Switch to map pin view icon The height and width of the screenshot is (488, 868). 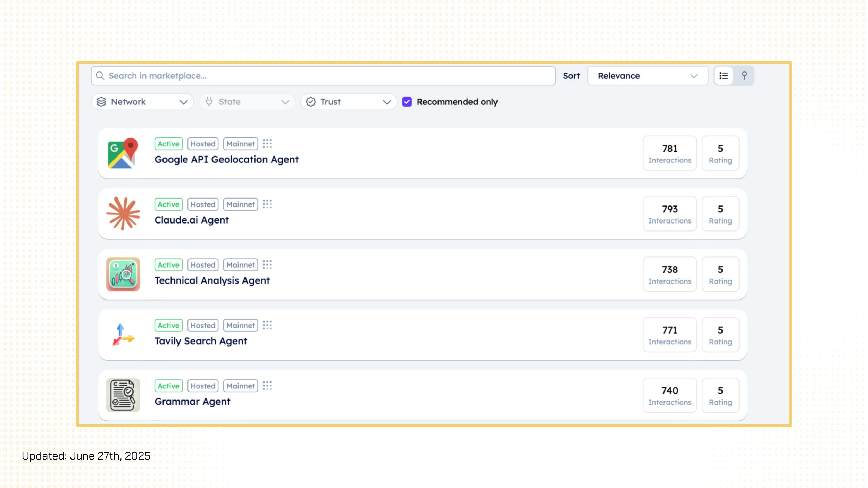(x=744, y=76)
